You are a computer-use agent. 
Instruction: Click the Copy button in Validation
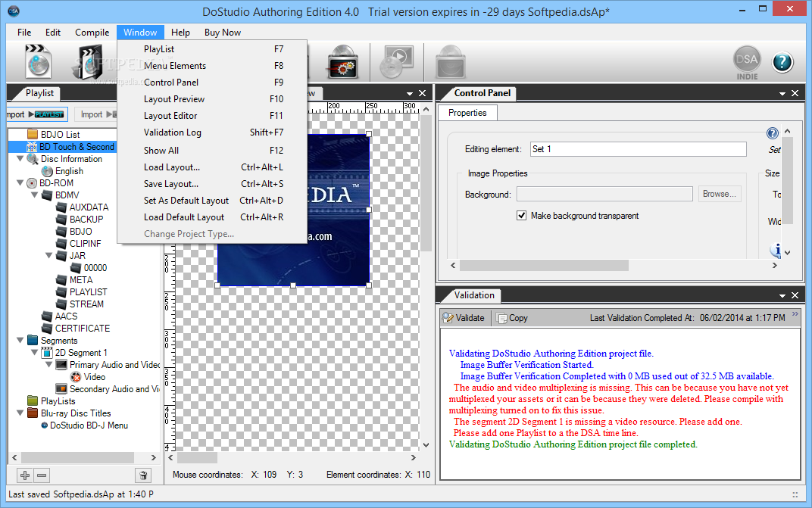513,318
